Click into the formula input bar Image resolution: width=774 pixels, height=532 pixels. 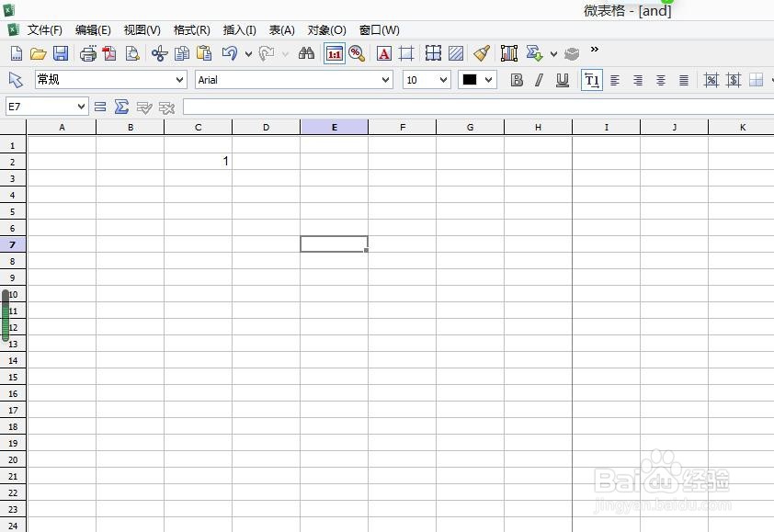(x=478, y=106)
